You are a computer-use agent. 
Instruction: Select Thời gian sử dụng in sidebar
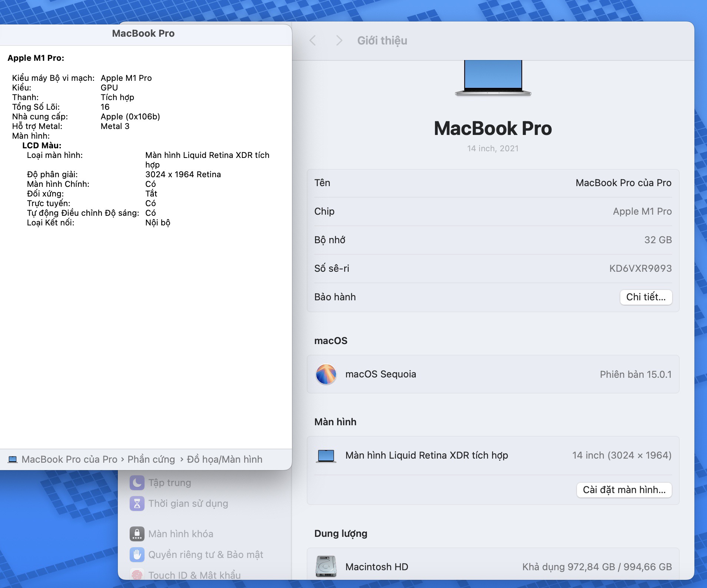(x=188, y=503)
